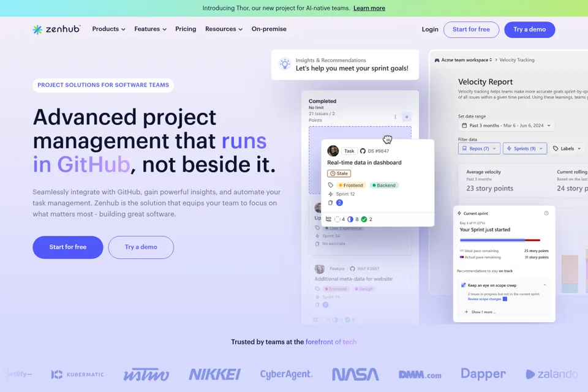Collapse the Keep an eye on scope creep item

(x=545, y=285)
